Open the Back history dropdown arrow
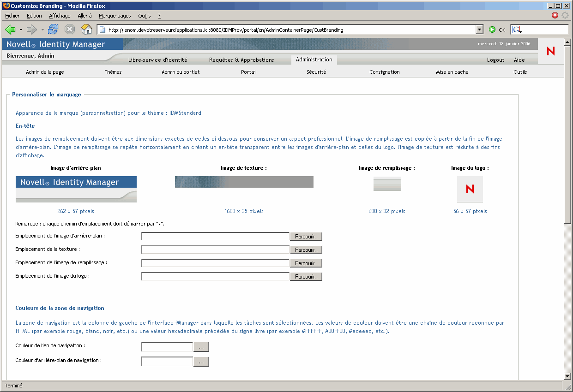The height and width of the screenshot is (392, 573). coord(21,30)
